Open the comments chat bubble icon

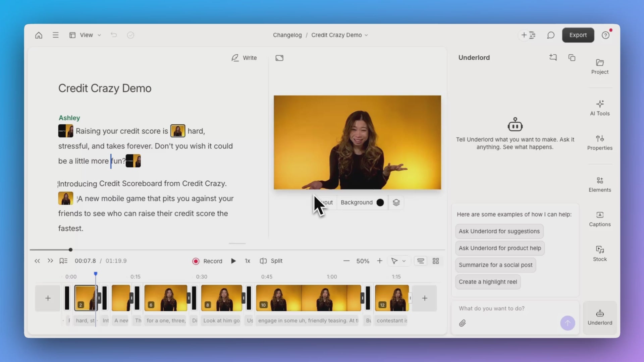[550, 35]
